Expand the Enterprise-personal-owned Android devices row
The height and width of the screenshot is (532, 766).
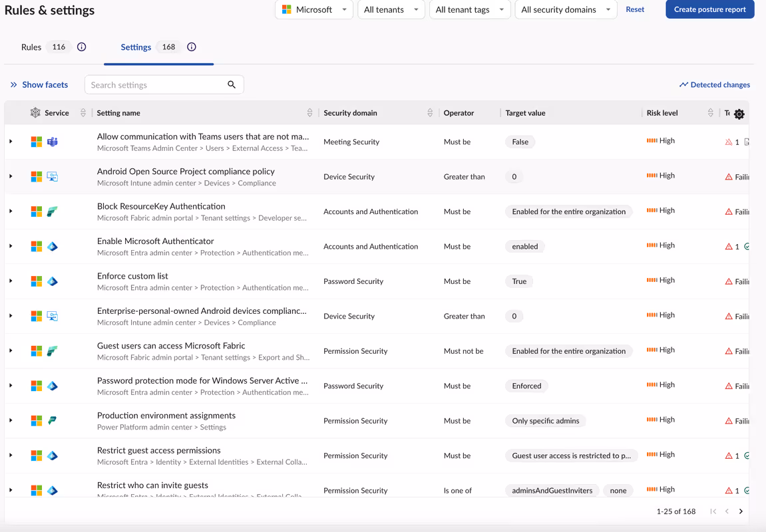point(11,316)
